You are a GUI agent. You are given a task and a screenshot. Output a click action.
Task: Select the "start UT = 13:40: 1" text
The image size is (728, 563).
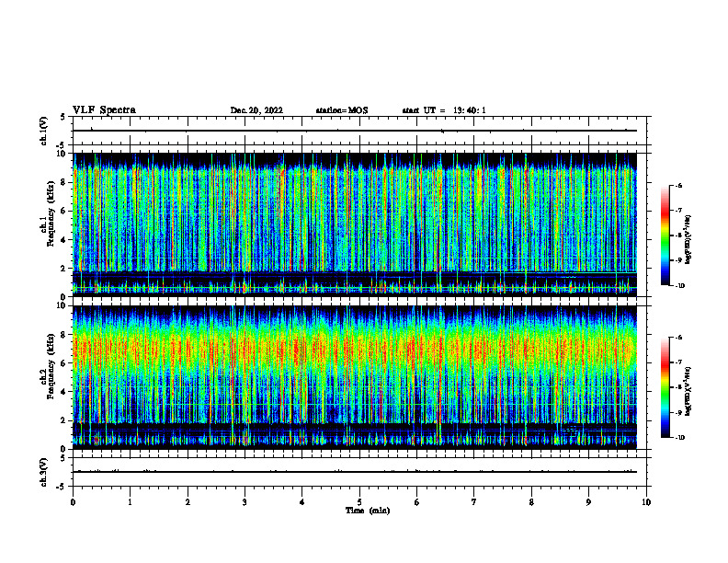tap(444, 110)
